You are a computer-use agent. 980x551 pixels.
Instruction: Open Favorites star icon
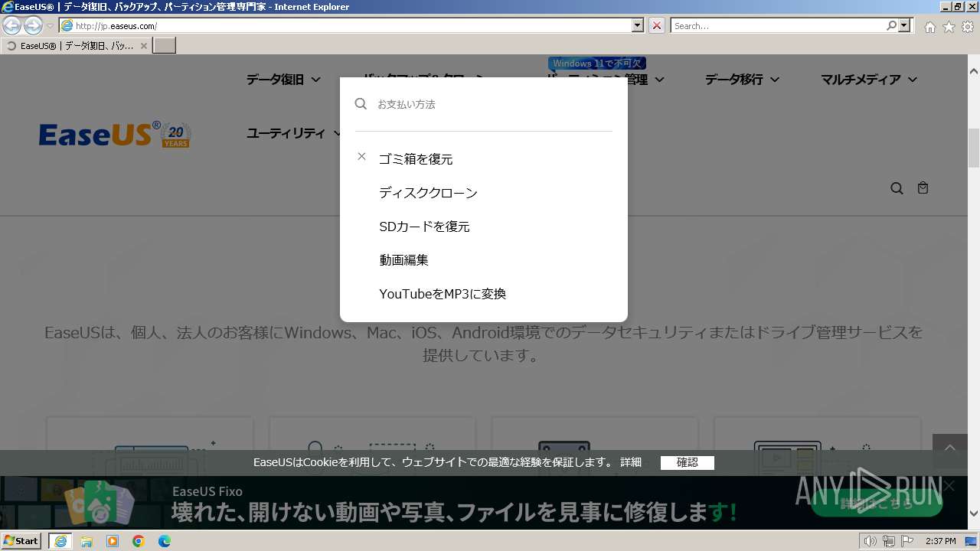[949, 27]
